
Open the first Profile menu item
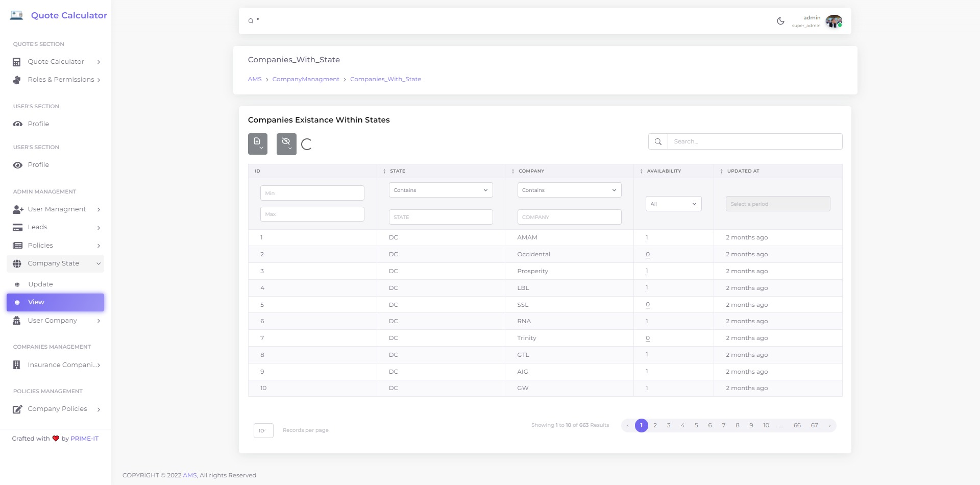click(55, 124)
